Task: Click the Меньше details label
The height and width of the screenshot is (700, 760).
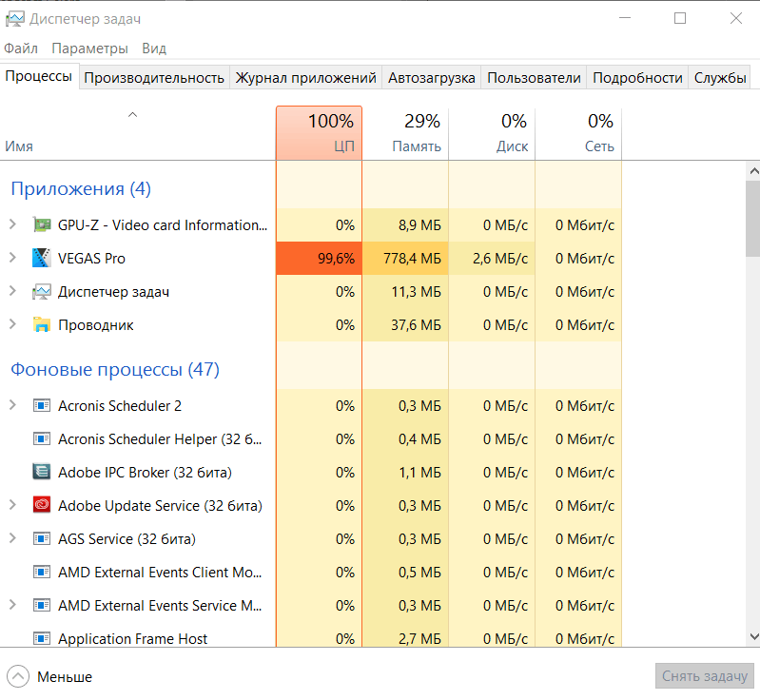Action: coord(65,677)
